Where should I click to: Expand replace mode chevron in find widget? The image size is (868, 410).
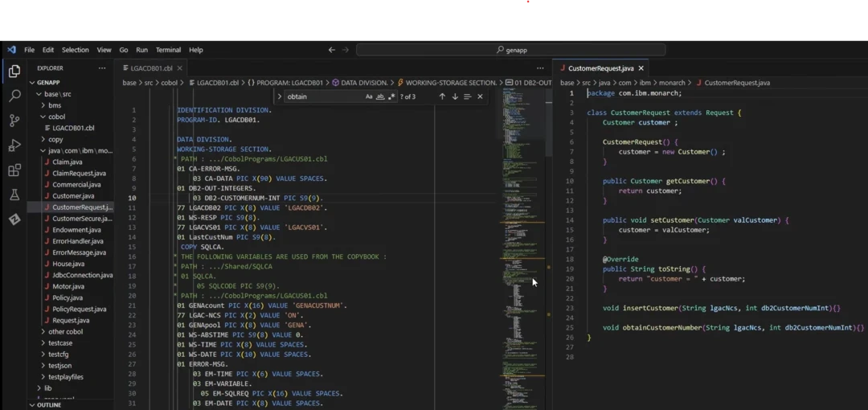[280, 96]
